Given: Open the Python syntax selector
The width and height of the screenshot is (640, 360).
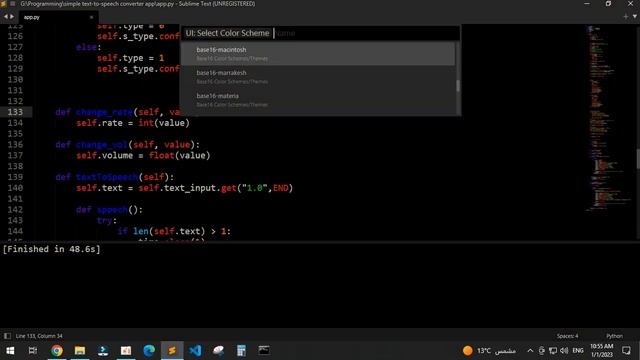Looking at the screenshot, I should (x=614, y=336).
